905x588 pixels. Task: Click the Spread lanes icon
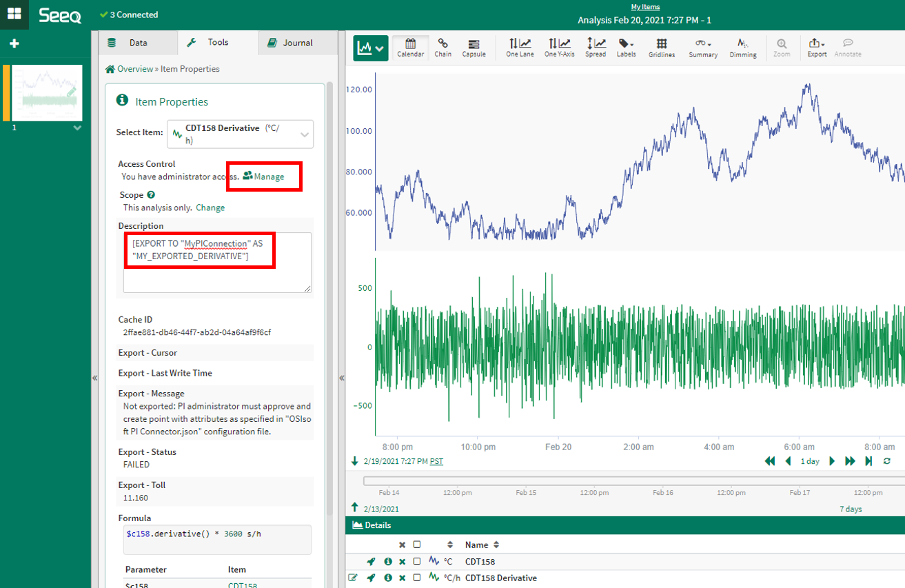(596, 48)
